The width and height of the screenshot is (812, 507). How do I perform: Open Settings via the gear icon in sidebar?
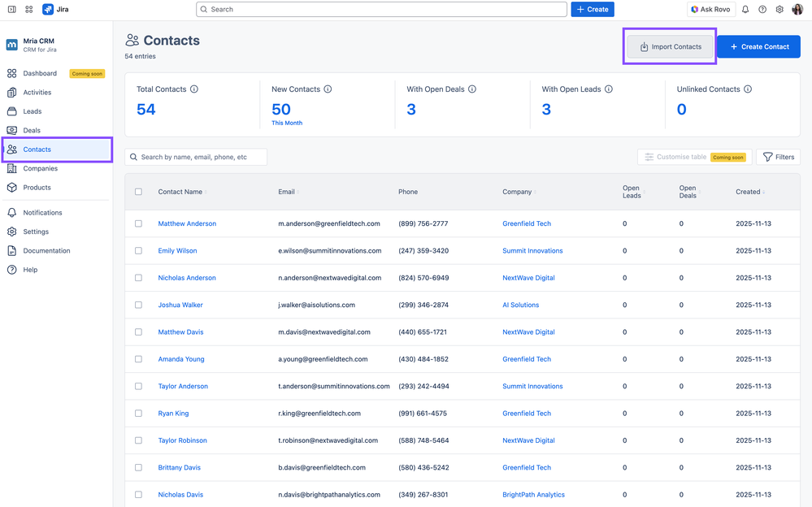13,232
